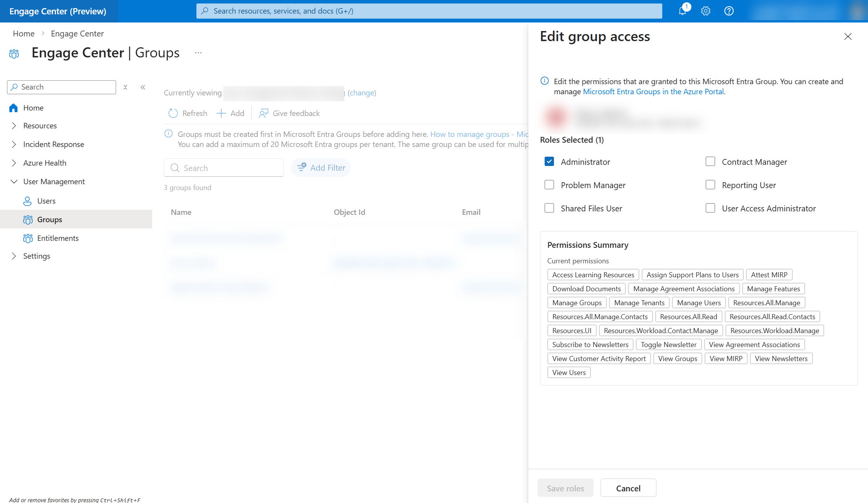This screenshot has width=868, height=503.
Task: Open Groups under User Management
Action: (76, 220)
